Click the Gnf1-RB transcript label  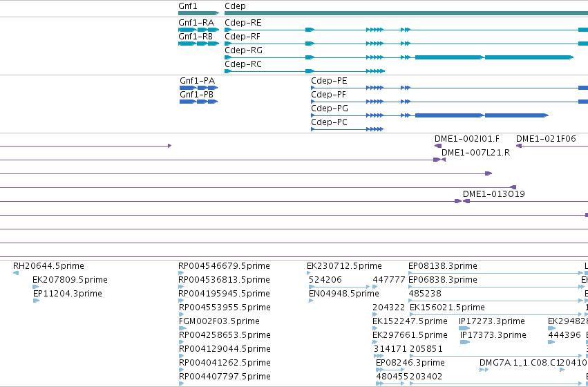point(196,37)
